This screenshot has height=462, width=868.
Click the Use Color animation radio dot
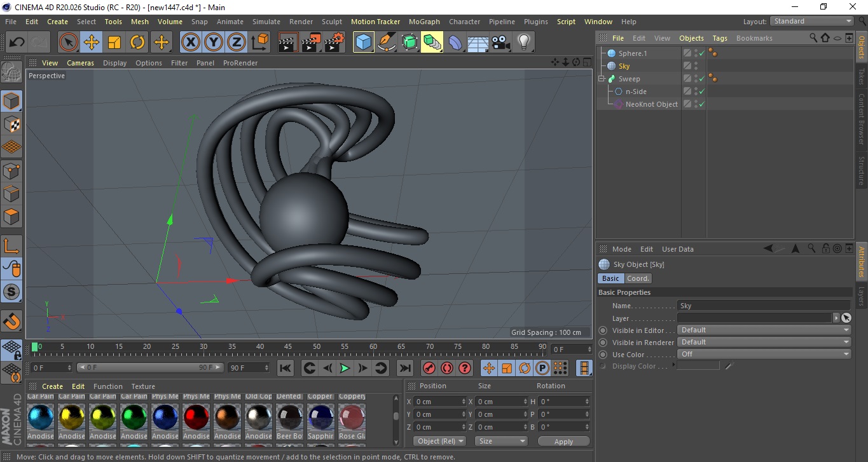pyautogui.click(x=603, y=355)
